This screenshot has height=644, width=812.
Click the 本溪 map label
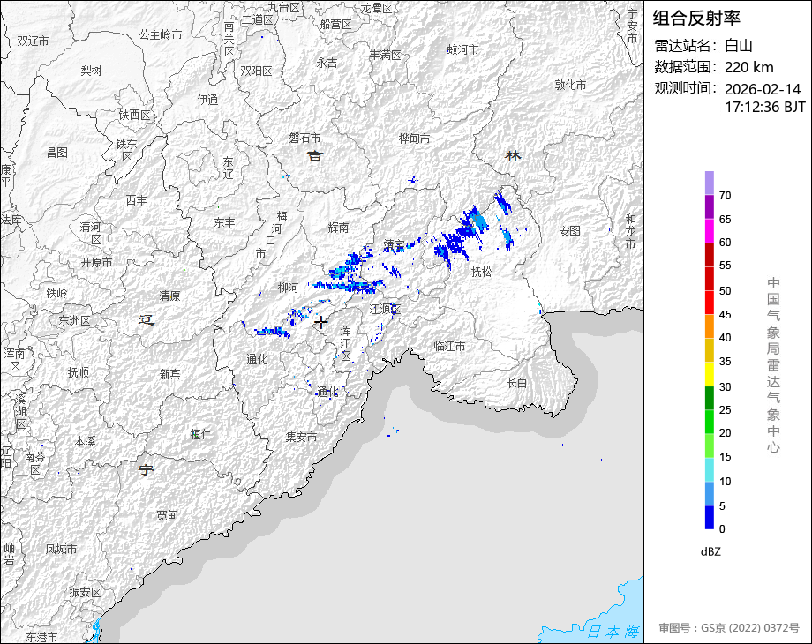tap(85, 442)
